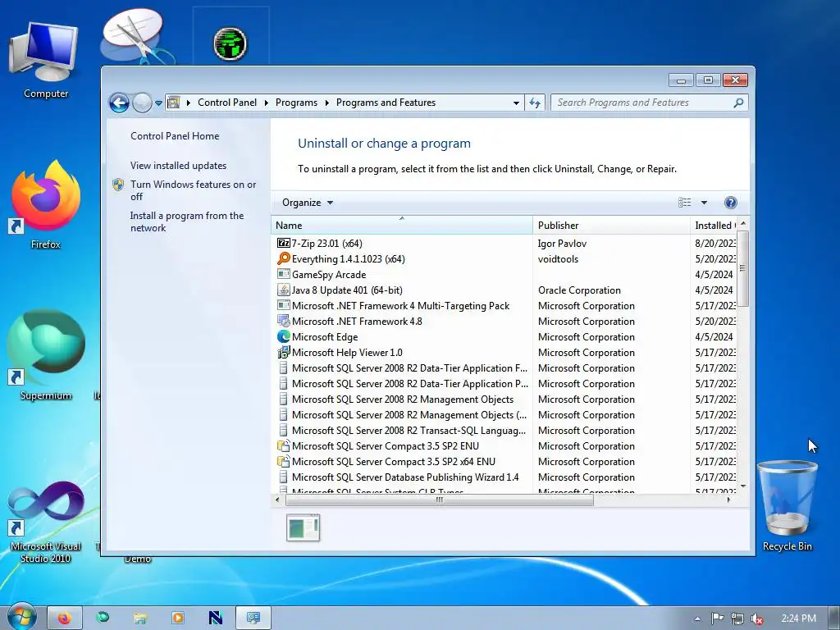Image resolution: width=840 pixels, height=630 pixels.
Task: Click the vertical scrollbar thumb
Action: pos(742,268)
